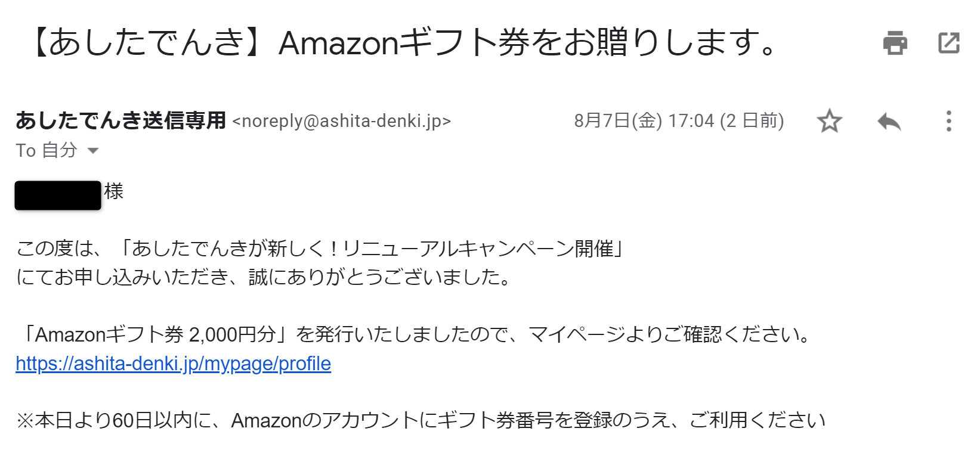Click the 8月7日(金) 17:04 timestamp
Screen dimensions: 980x456
coord(644,121)
